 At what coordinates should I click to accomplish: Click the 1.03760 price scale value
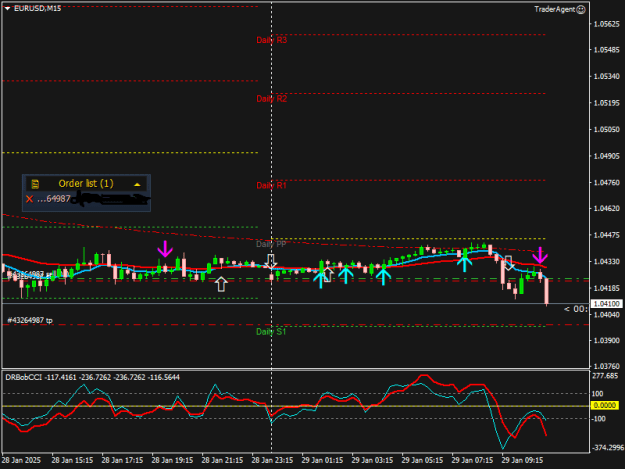point(607,366)
